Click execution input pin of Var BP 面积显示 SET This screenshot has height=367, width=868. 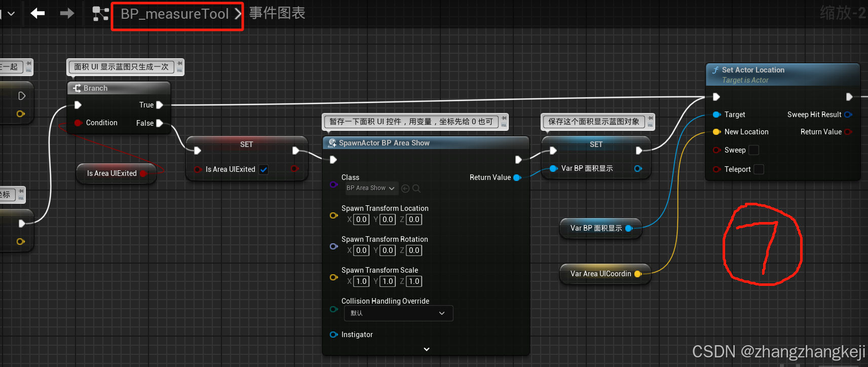pyautogui.click(x=553, y=151)
